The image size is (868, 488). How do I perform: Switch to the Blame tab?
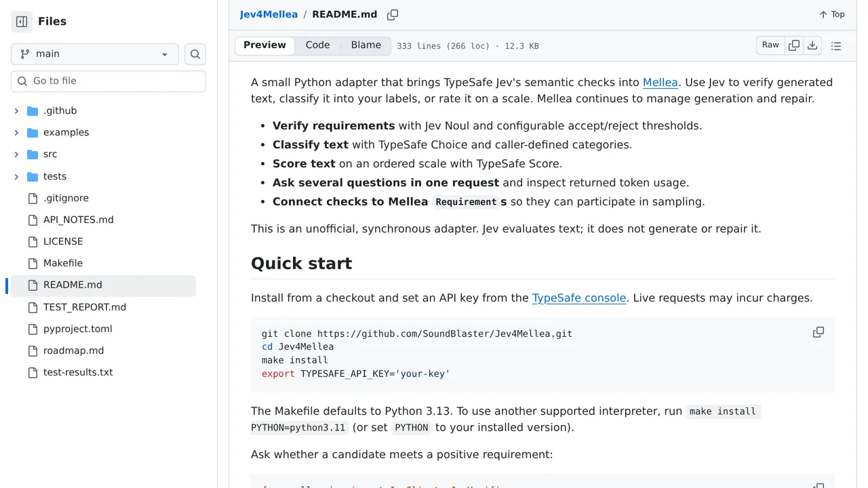[x=366, y=45]
